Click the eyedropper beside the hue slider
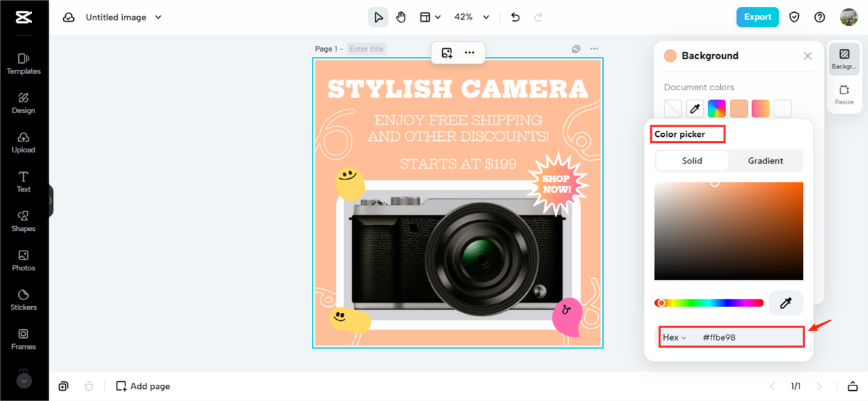 point(786,303)
